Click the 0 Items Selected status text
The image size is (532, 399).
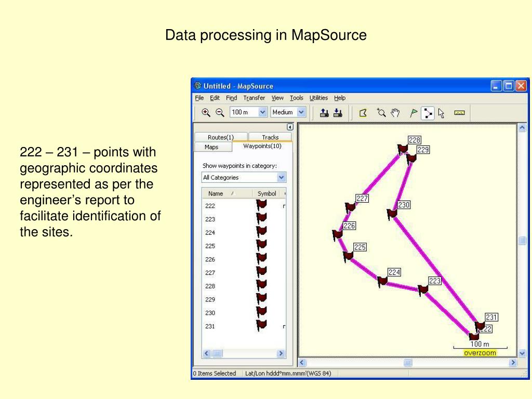click(x=215, y=373)
